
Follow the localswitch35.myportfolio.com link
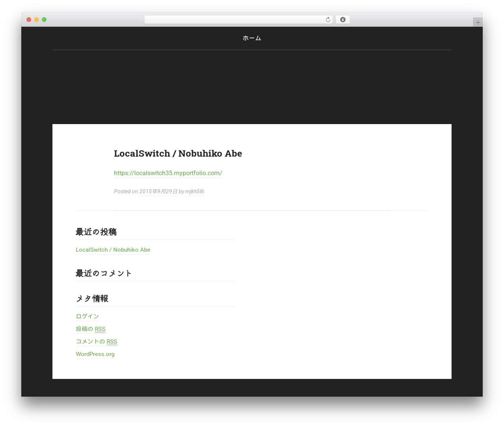point(168,173)
